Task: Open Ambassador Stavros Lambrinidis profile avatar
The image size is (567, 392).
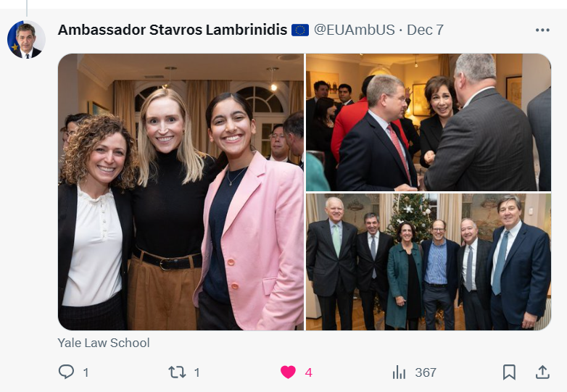Action: coord(26,39)
